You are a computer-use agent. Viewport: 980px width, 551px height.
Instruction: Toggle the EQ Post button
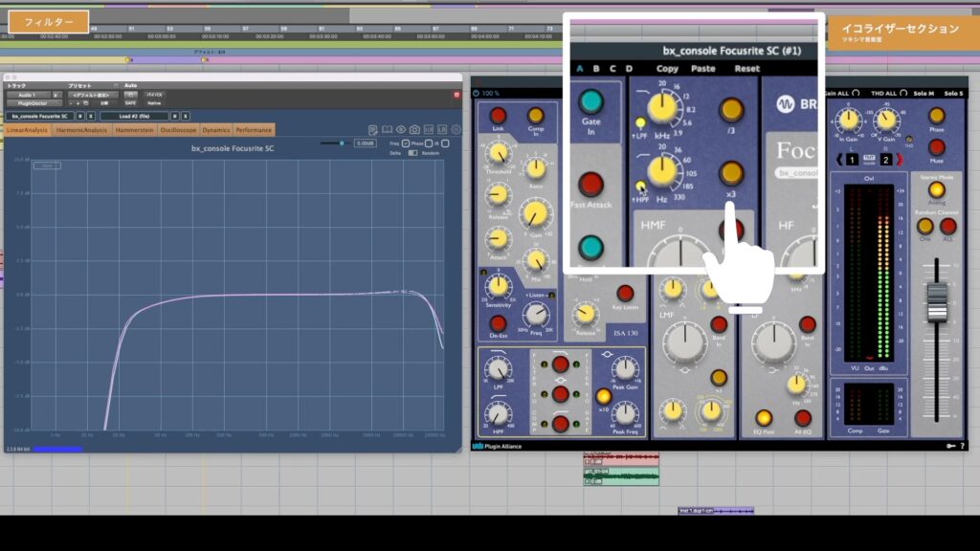(764, 418)
